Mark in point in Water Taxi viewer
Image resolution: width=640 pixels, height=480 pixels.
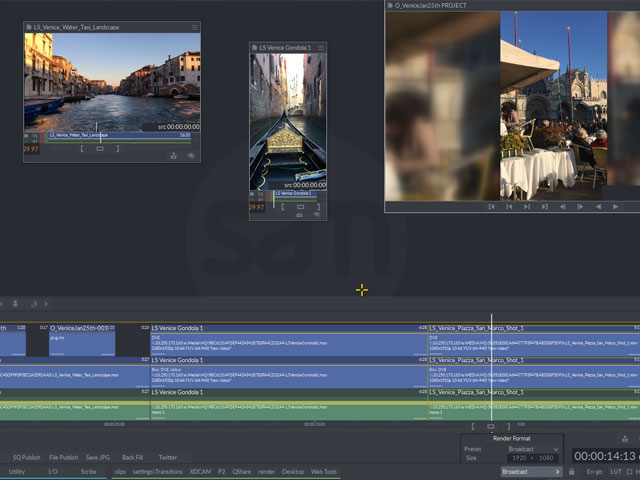click(x=82, y=149)
